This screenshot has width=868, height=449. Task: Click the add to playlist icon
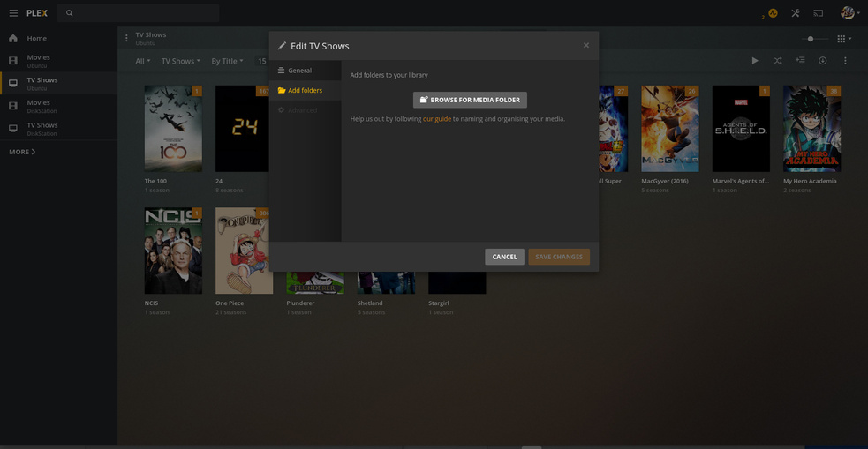click(x=800, y=61)
